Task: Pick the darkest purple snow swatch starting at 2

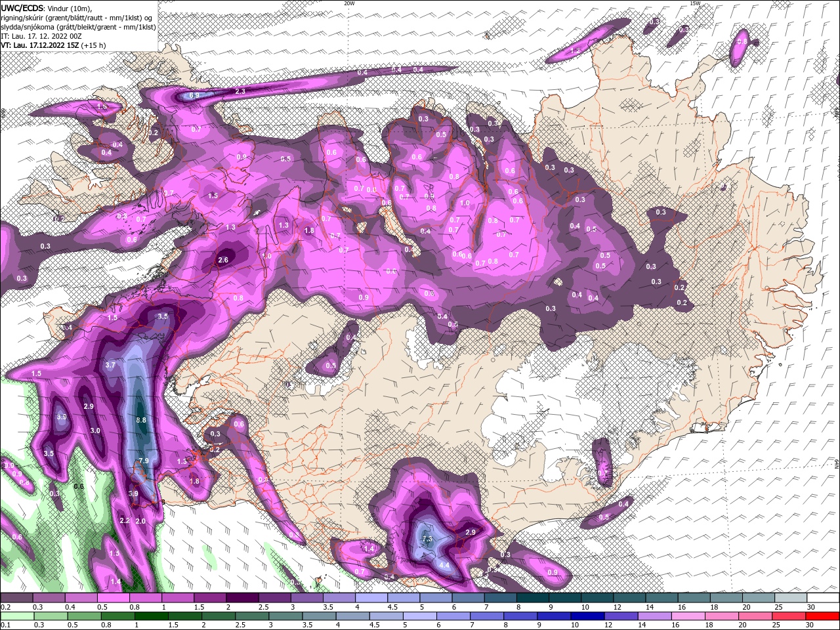Action: coord(242,598)
